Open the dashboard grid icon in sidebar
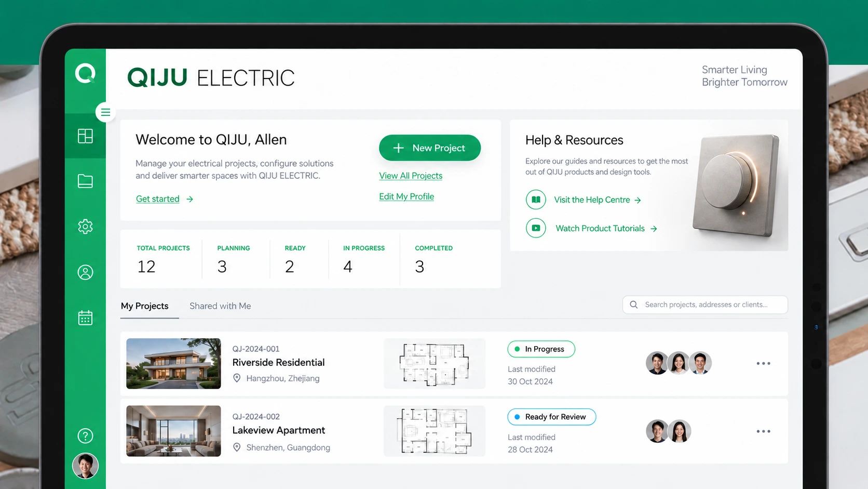 (x=85, y=136)
